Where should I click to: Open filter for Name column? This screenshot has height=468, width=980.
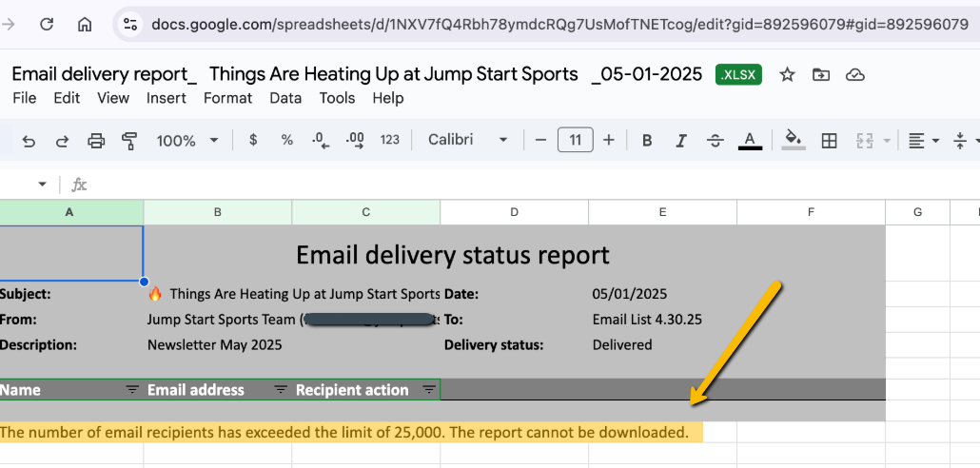(132, 390)
